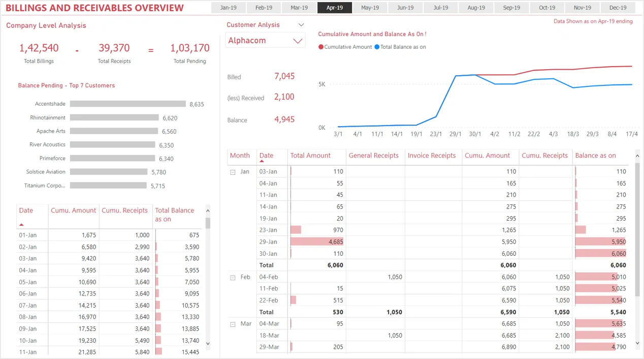
Task: Collapse the Jan month group
Action: tap(233, 172)
